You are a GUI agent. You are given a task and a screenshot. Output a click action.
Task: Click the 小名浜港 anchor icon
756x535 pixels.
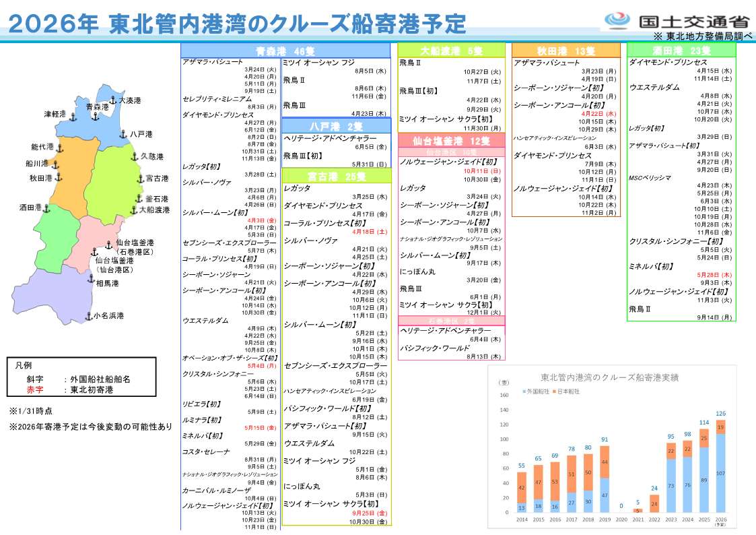(88, 315)
